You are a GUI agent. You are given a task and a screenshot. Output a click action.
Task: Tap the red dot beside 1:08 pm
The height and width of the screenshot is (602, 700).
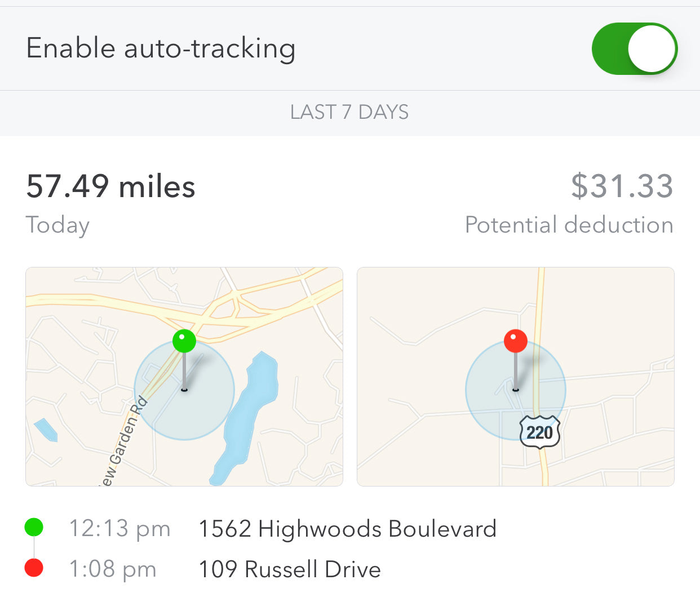[34, 568]
